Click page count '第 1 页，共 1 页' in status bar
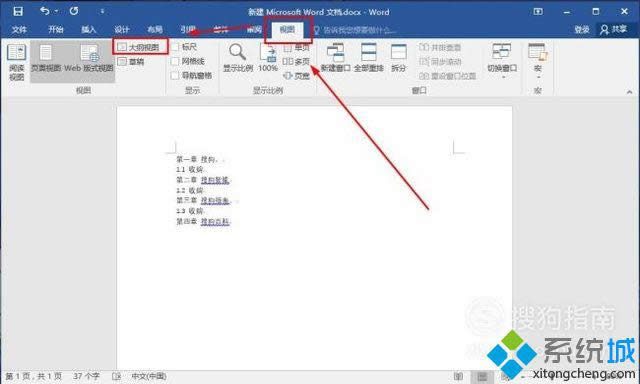The height and width of the screenshot is (384, 640). [34, 376]
